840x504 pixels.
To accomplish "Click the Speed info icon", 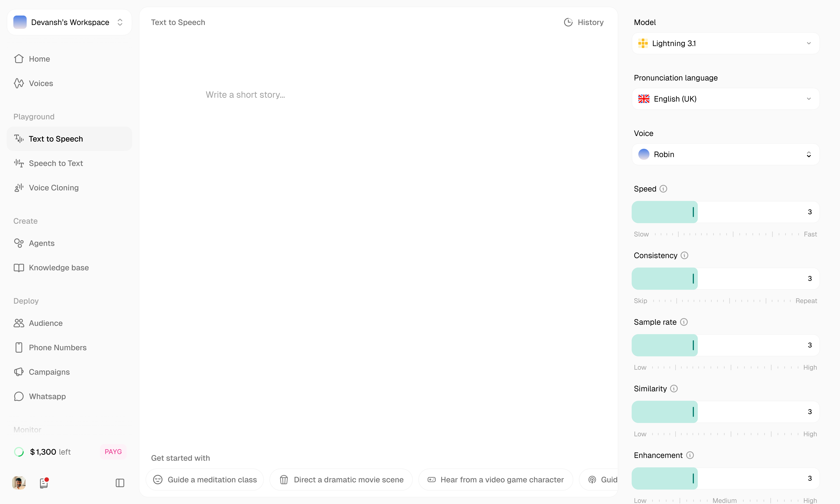I will (663, 189).
